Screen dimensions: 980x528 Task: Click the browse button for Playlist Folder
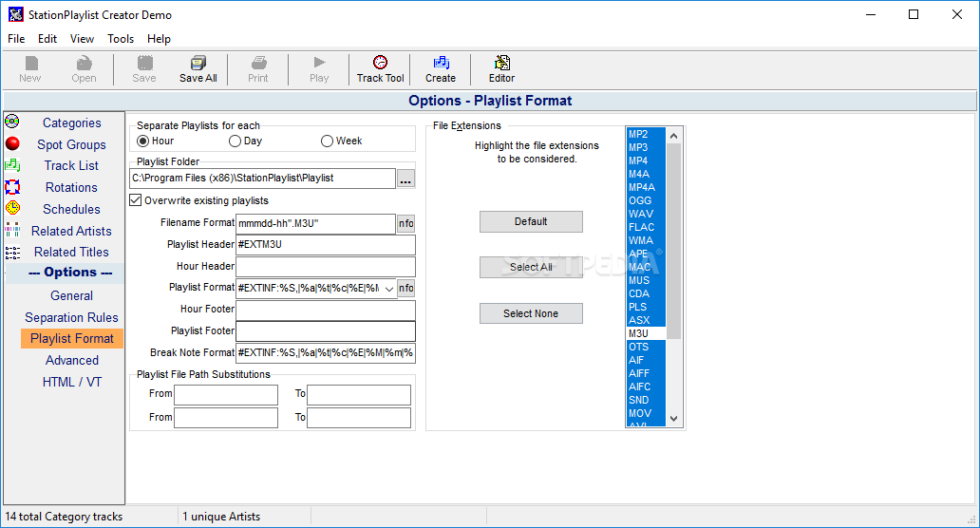click(x=405, y=179)
